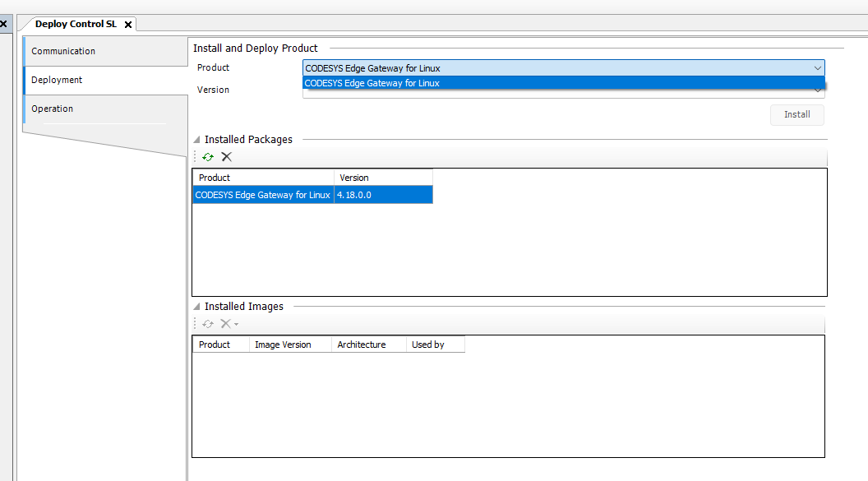
Task: Collapse the Installed Packages section
Action: pos(197,140)
